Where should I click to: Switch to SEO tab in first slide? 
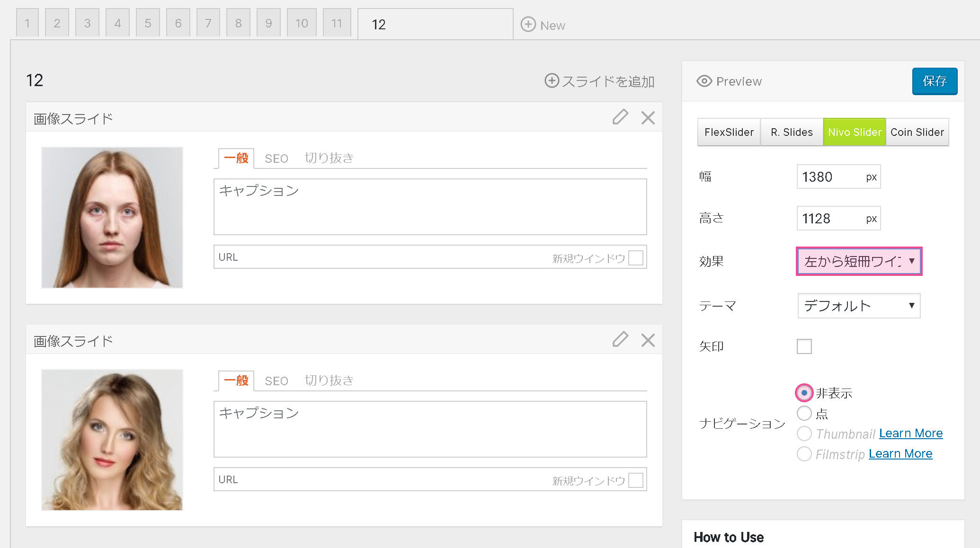point(276,158)
